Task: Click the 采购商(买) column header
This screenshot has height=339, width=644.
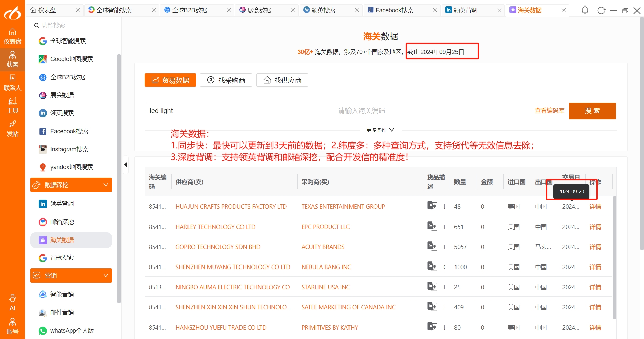Action: 315,182
